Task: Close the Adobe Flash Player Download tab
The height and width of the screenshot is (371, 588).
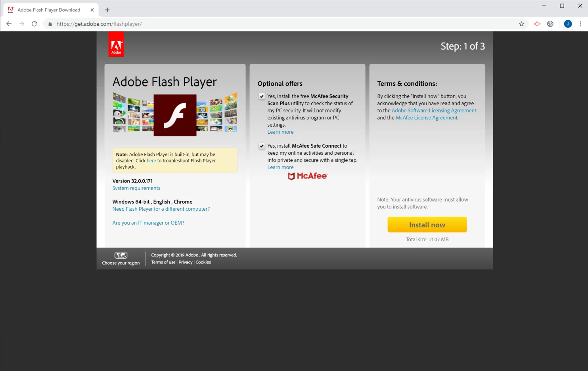Action: pyautogui.click(x=92, y=10)
